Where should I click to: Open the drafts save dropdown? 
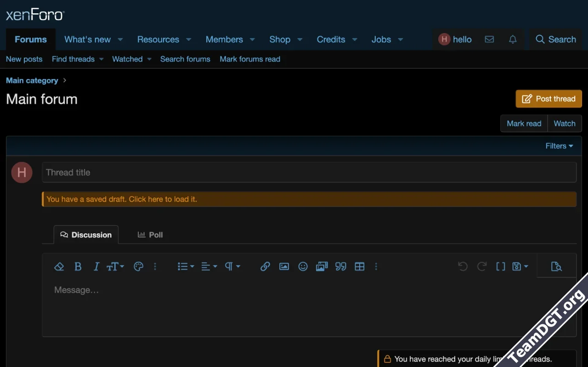pos(520,266)
